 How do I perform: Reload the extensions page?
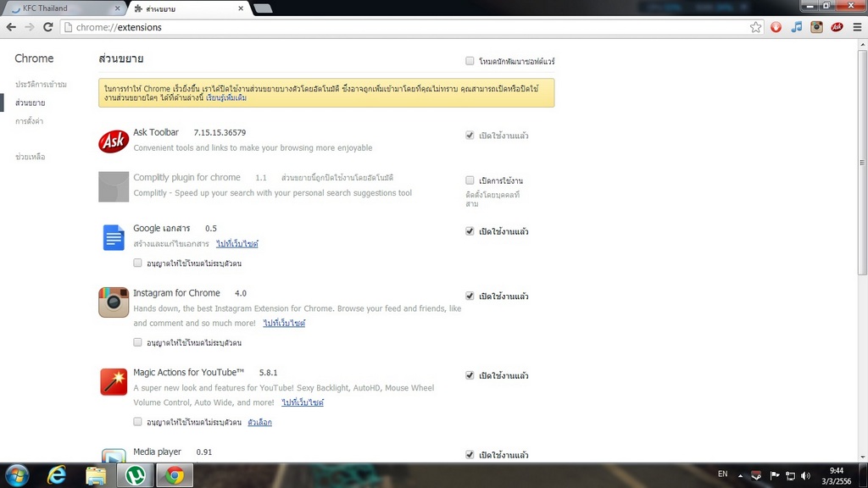(48, 27)
